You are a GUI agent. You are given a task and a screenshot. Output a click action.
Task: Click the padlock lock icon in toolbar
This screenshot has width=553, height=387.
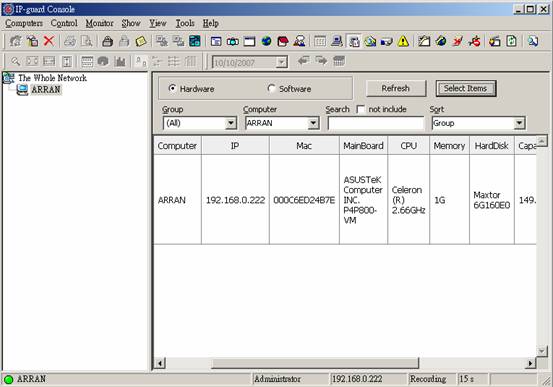[x=107, y=41]
